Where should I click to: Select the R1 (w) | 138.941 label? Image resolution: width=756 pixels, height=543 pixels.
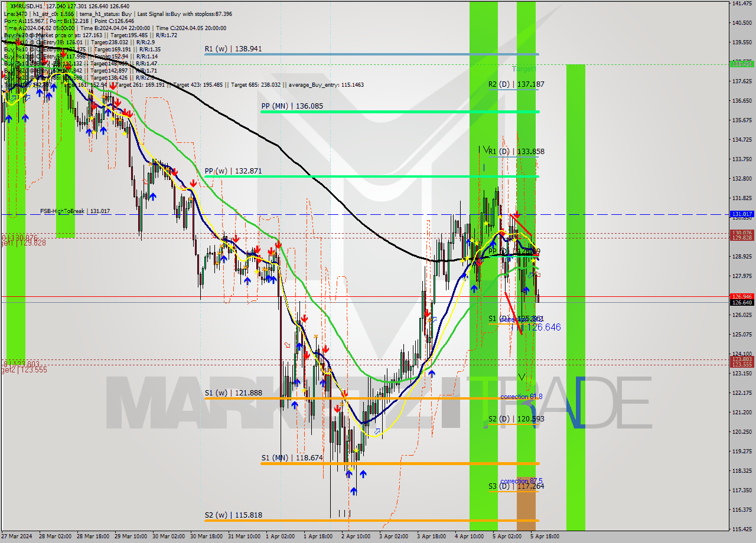(x=233, y=49)
